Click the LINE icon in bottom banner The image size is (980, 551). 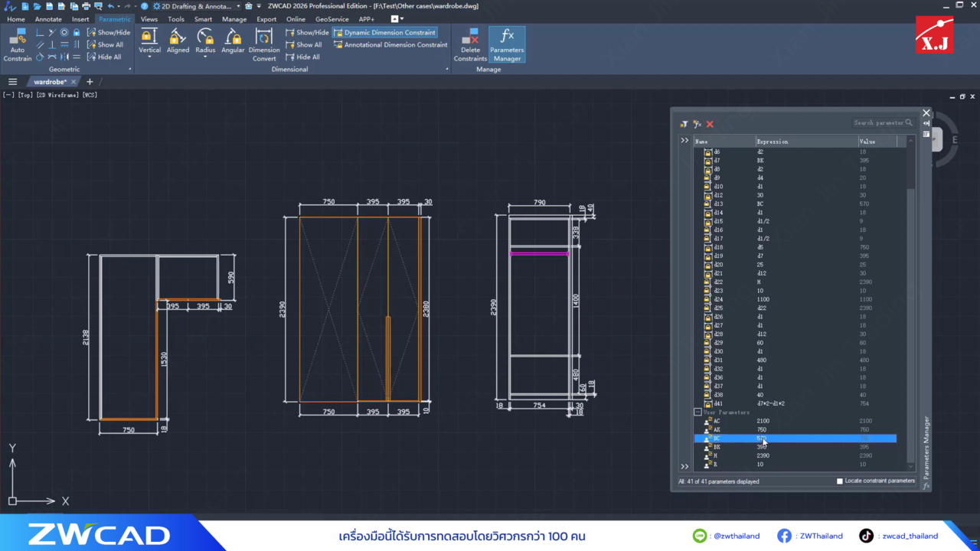[x=699, y=536]
